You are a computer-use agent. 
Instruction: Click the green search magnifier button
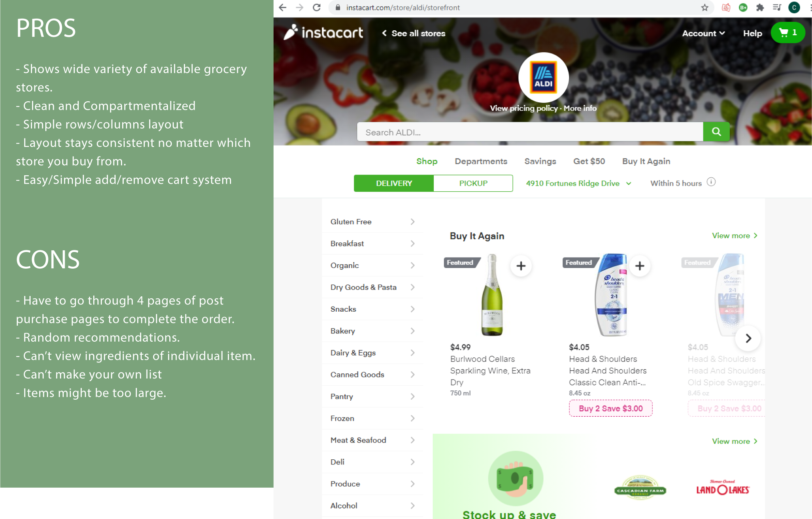(716, 132)
